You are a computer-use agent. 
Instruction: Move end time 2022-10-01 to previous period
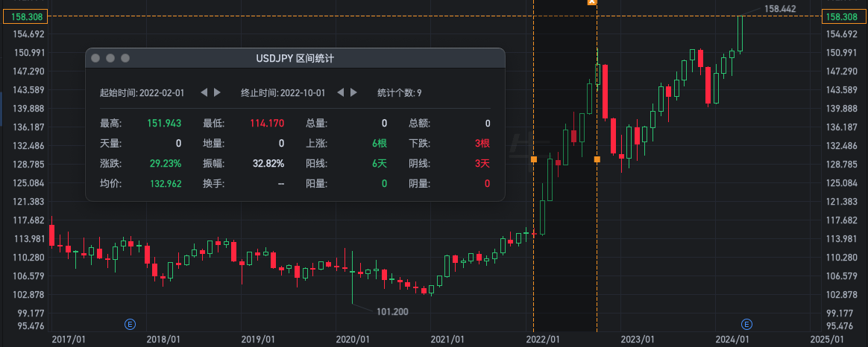click(x=341, y=92)
